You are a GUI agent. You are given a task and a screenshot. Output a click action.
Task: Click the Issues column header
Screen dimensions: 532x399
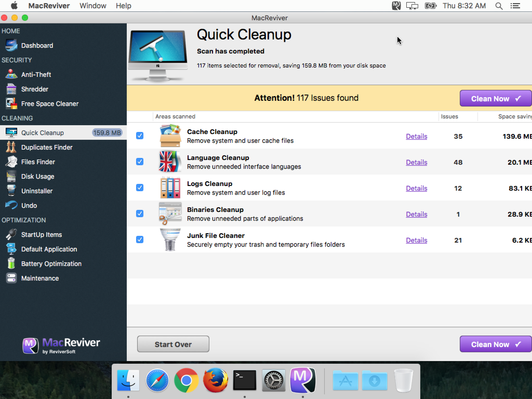449,117
